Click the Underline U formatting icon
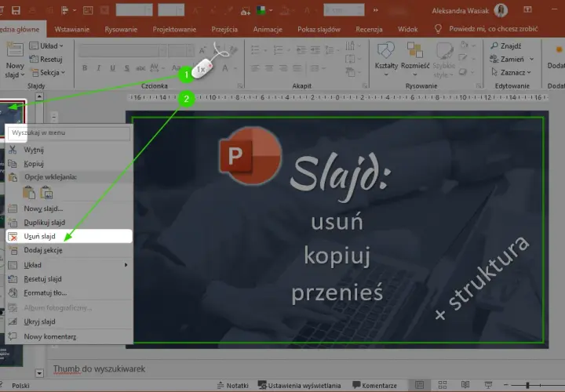 click(x=112, y=68)
